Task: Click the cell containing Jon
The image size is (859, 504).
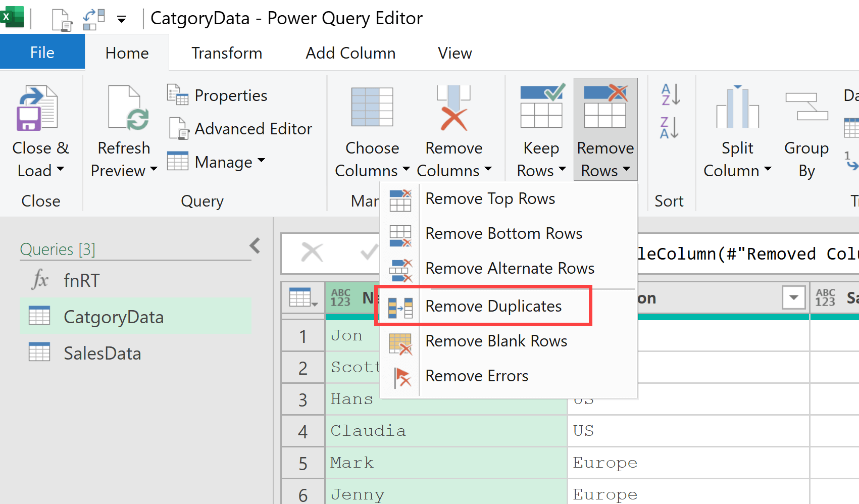Action: tap(352, 335)
